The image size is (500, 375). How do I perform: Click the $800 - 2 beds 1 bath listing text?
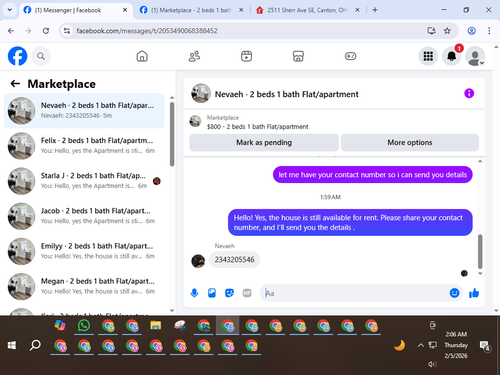[x=257, y=127]
